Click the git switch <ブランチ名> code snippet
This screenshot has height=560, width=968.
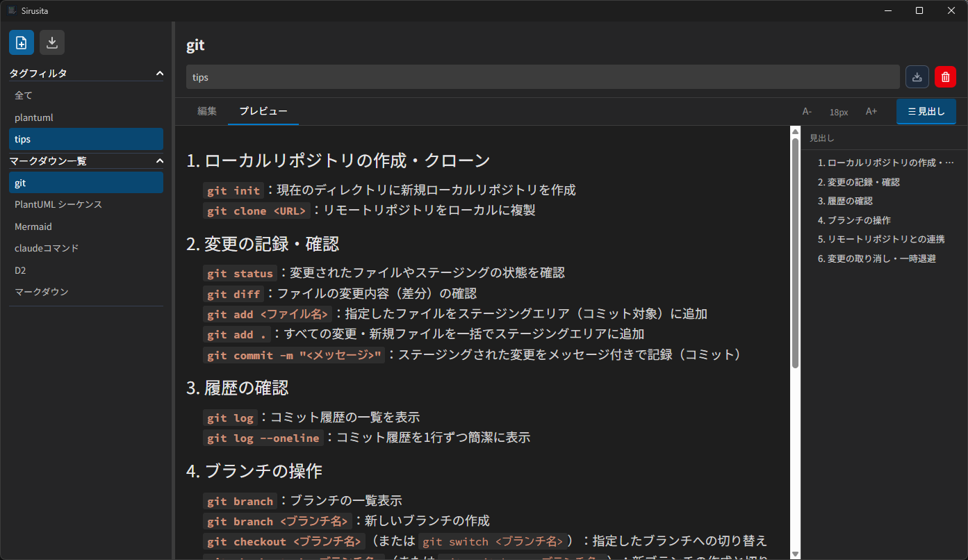493,541
